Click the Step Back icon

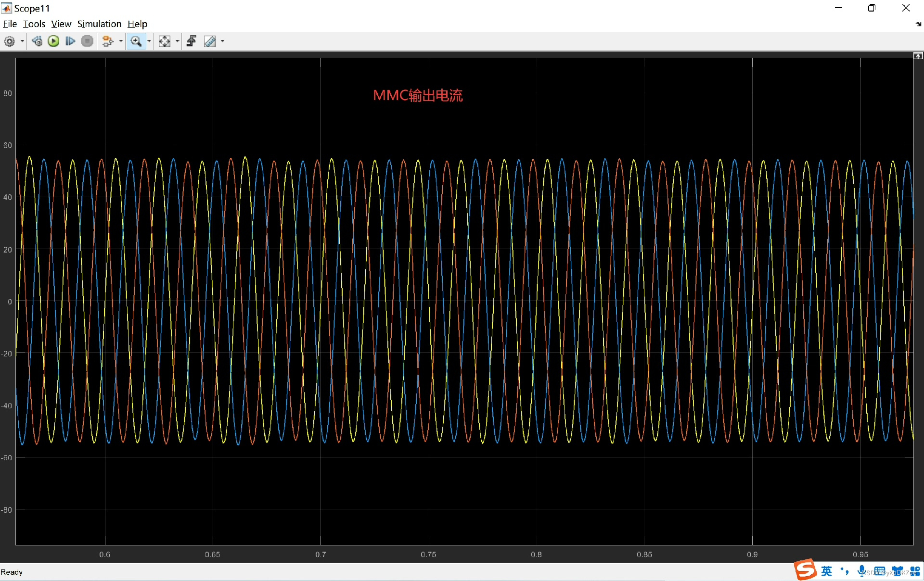click(37, 41)
